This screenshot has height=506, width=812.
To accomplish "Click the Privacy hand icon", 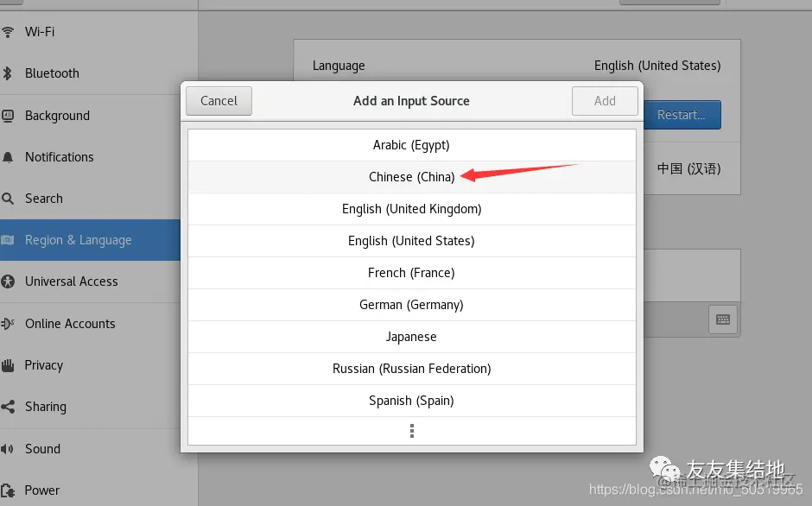I will [x=7, y=365].
